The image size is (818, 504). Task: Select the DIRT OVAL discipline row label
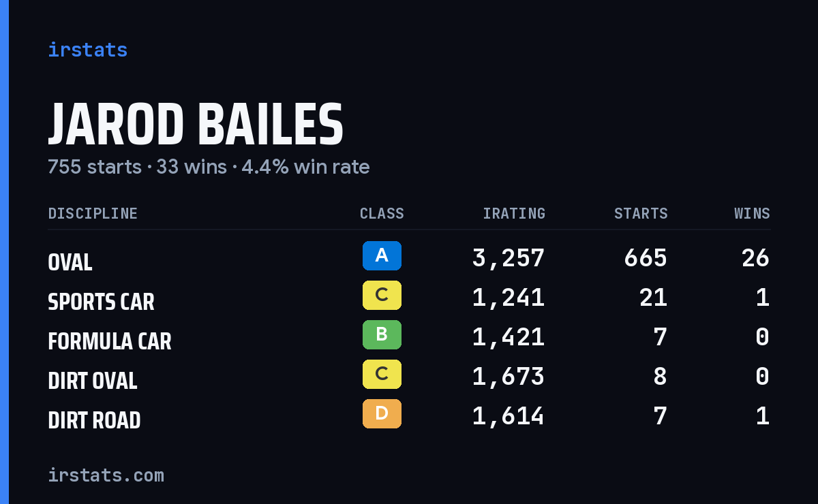click(93, 381)
